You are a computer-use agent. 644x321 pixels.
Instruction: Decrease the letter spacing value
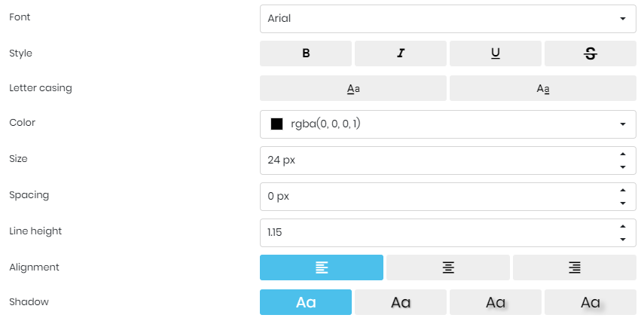tap(623, 203)
